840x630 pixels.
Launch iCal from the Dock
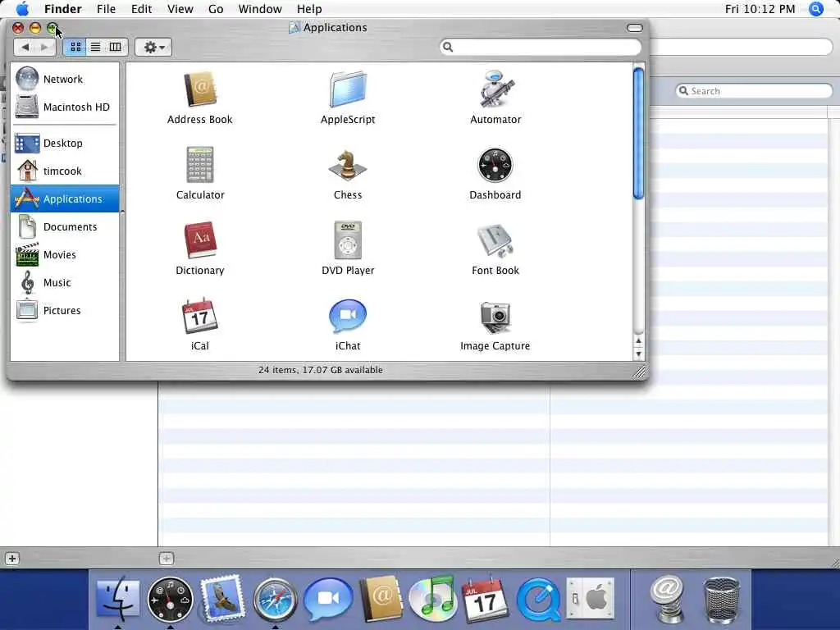[x=486, y=599]
